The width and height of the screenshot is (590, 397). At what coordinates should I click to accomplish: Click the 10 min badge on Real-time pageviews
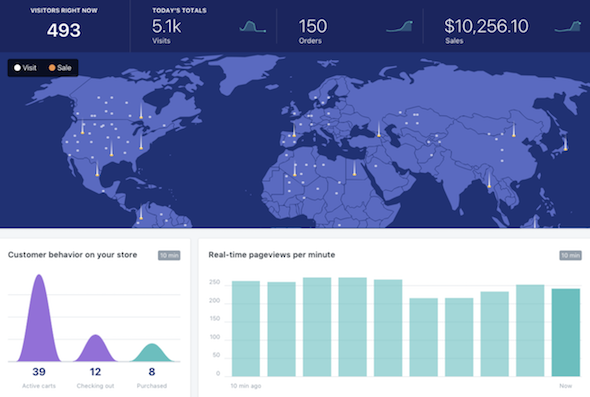pos(570,256)
